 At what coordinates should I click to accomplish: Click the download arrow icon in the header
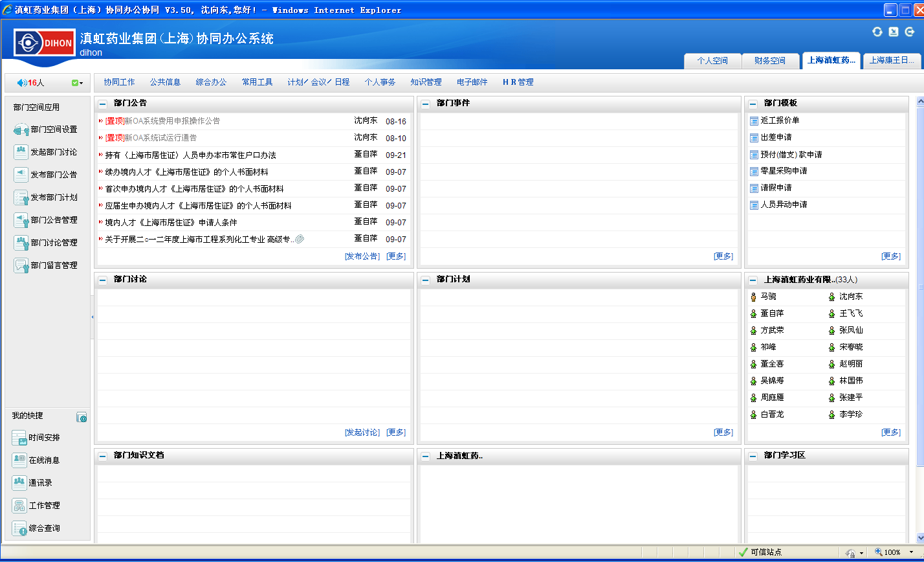point(894,32)
